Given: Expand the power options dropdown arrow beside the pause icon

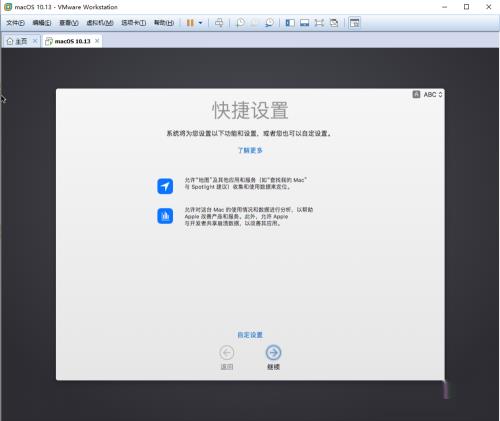Looking at the screenshot, I should tap(200, 23).
